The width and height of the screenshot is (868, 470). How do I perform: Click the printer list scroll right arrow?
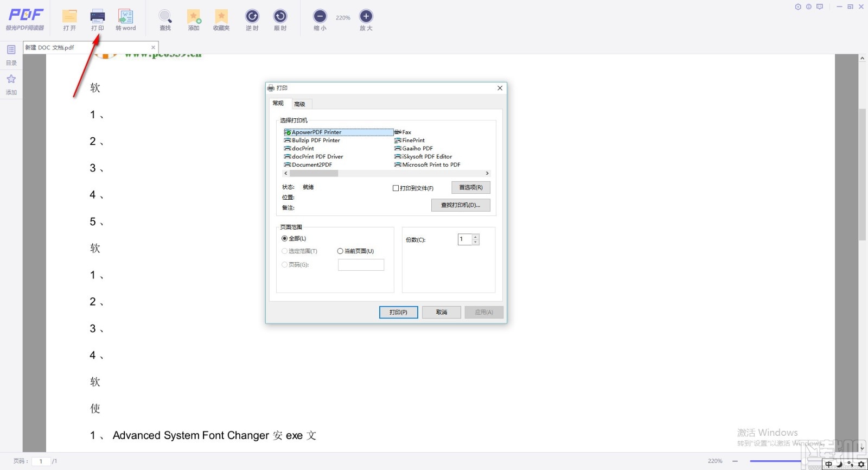(x=487, y=173)
